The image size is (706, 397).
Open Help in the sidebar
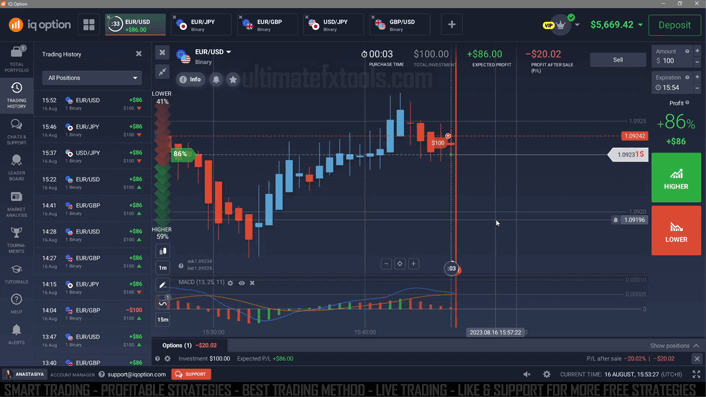pos(17,304)
